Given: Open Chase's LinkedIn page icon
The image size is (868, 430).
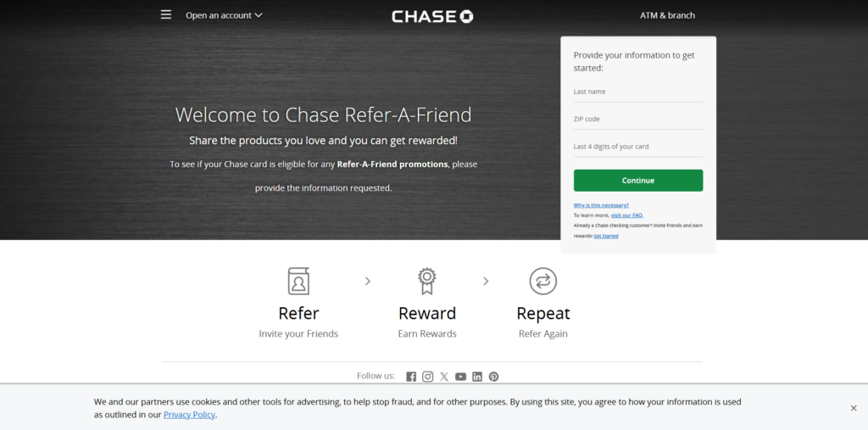Looking at the screenshot, I should pyautogui.click(x=477, y=377).
